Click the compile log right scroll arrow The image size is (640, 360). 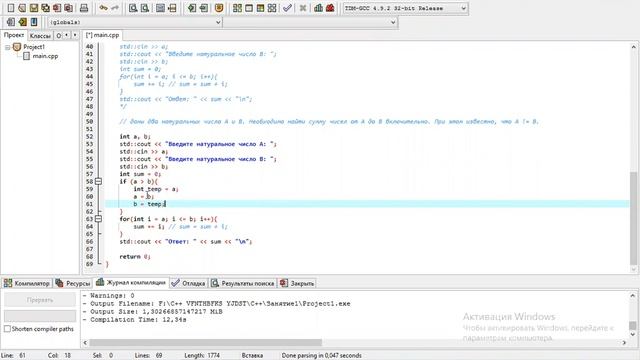click(x=624, y=342)
